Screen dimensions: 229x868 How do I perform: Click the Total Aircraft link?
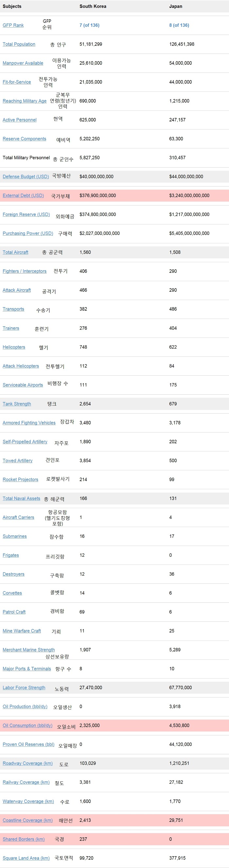(x=15, y=252)
